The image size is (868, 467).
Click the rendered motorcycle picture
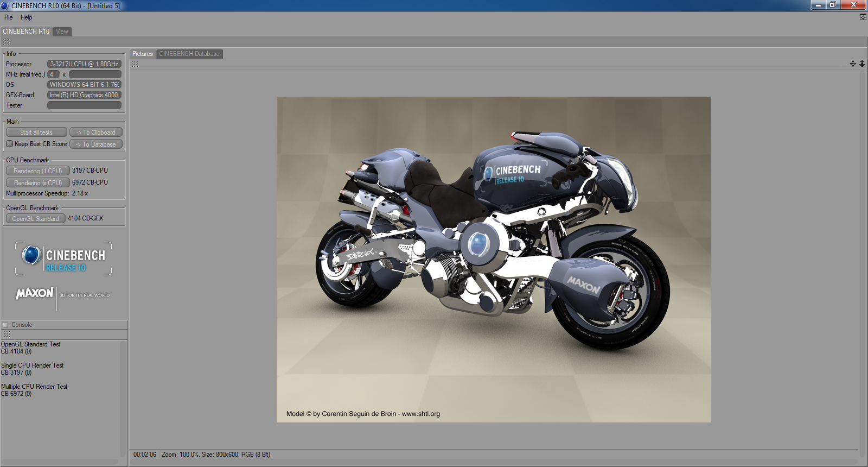494,260
